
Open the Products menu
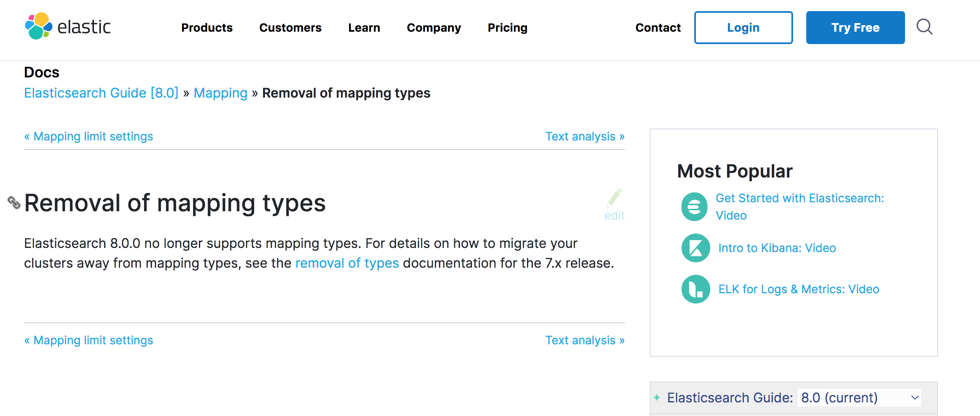click(x=207, y=28)
